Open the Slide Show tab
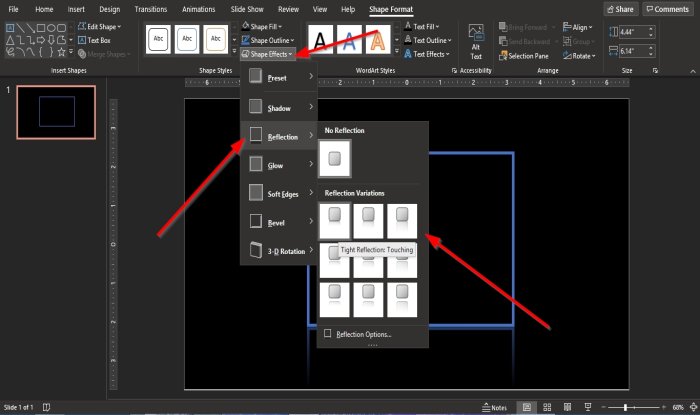Viewport: 700px width, 415px height. (x=247, y=9)
